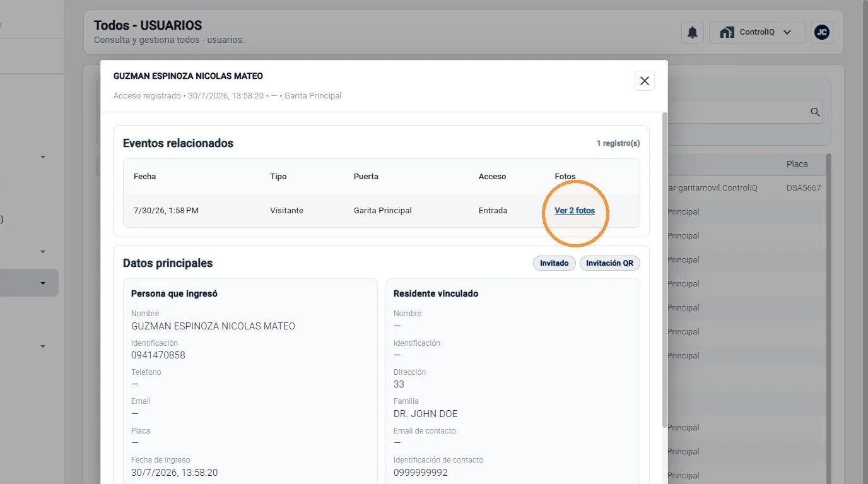Screen dimensions: 868x484
Task: Click the Datos principales heading
Action: 168,263
